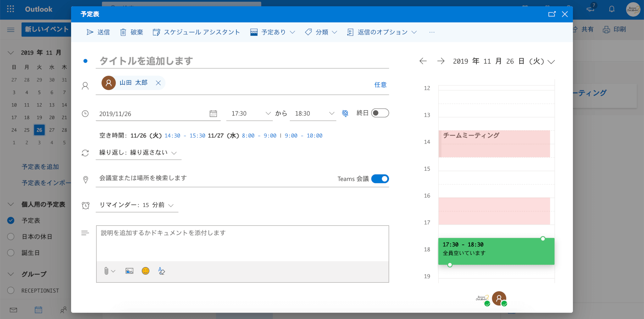This screenshot has height=319, width=644.
Task: Click the next day arrow
Action: tap(441, 61)
